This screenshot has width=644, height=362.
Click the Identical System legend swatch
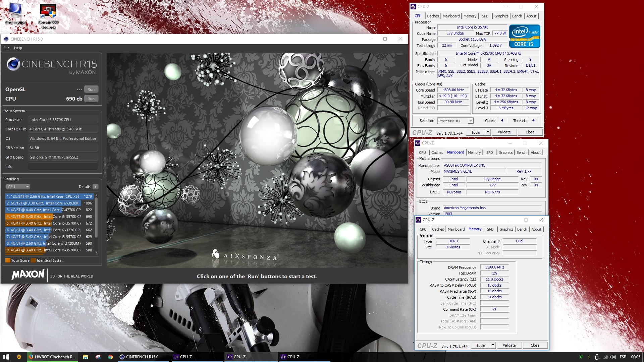[33, 260]
